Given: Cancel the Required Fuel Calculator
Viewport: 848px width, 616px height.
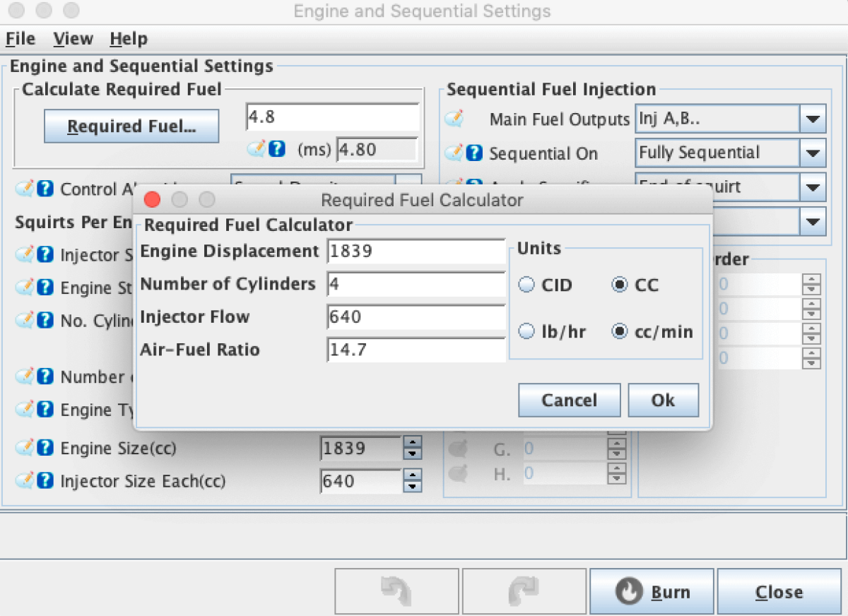Looking at the screenshot, I should coord(569,400).
